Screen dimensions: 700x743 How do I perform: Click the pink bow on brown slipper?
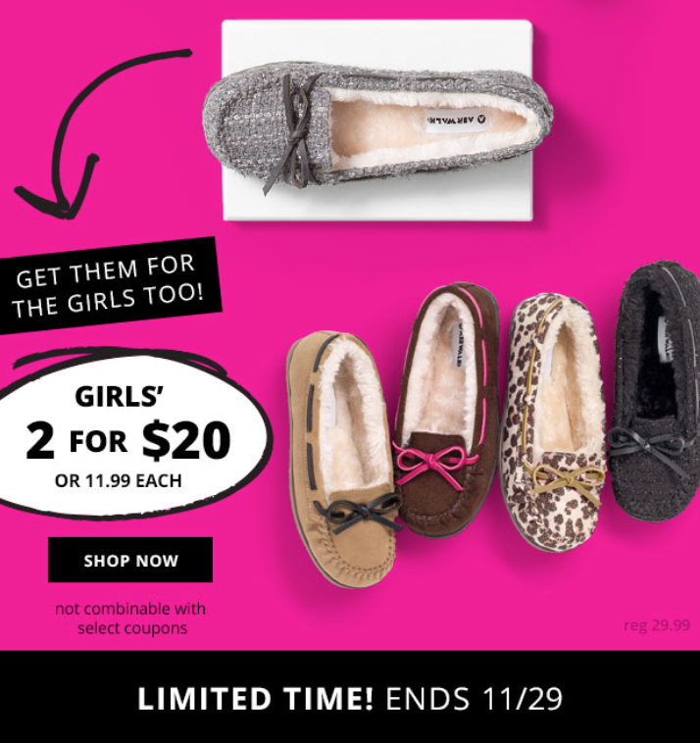[432, 465]
